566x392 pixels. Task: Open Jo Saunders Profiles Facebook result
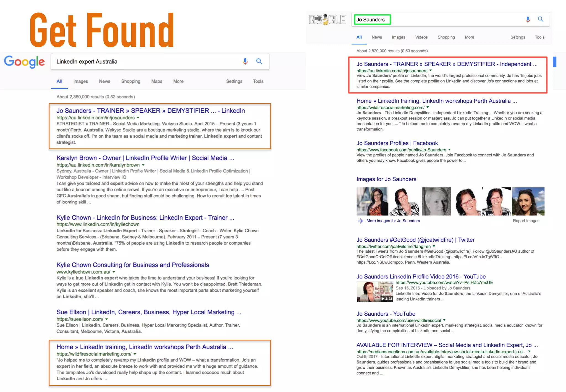(397, 143)
